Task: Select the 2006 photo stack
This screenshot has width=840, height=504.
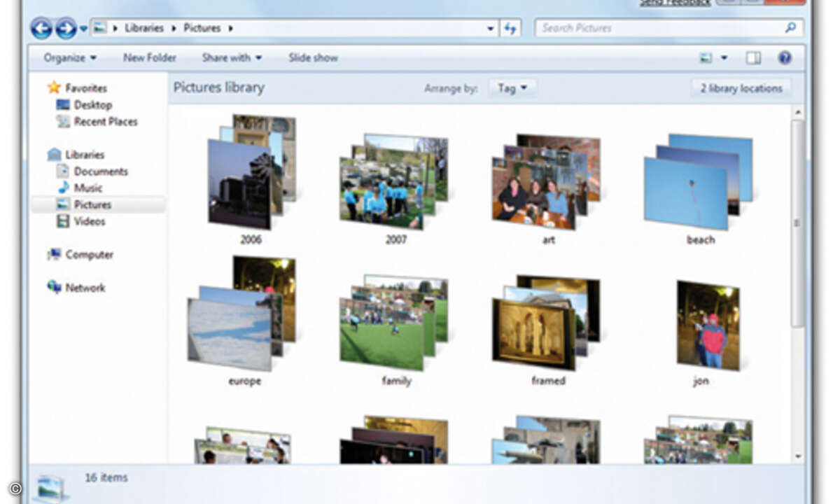Action: [x=251, y=171]
